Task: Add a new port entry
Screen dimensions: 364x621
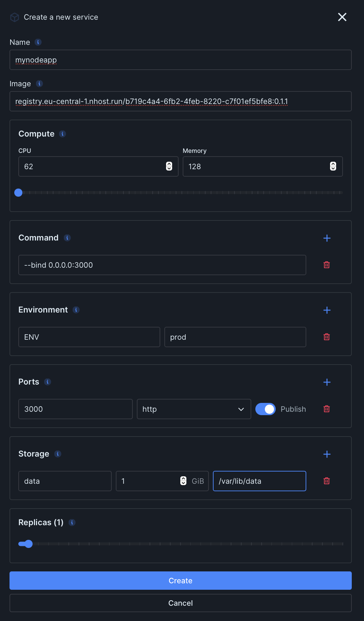Action: (327, 382)
